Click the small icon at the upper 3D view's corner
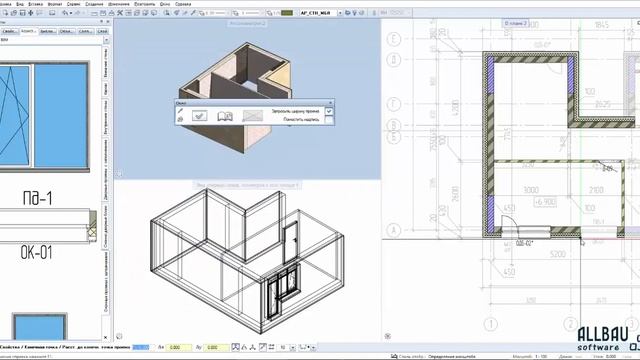This screenshot has height=360, width=640. [x=119, y=174]
